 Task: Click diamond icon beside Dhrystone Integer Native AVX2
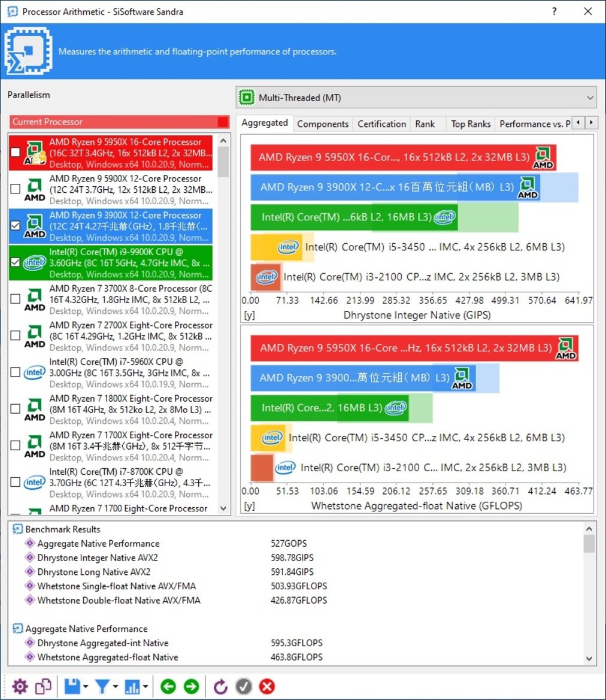click(30, 557)
